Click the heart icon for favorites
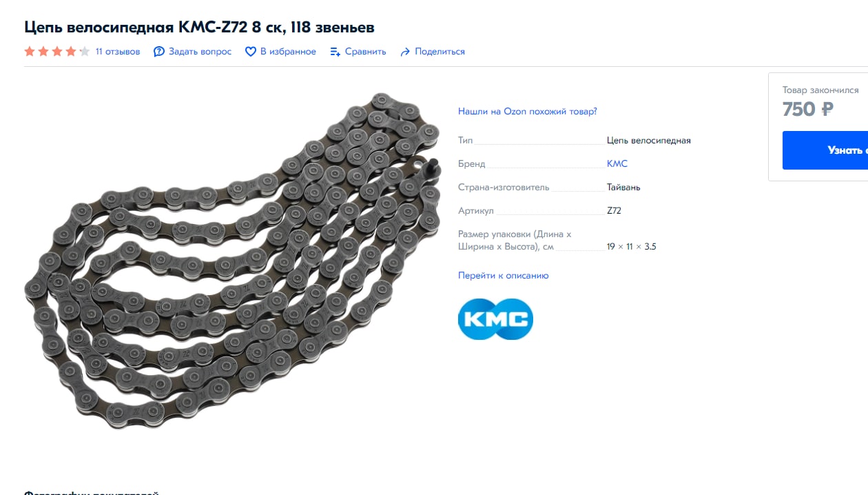 pos(251,52)
